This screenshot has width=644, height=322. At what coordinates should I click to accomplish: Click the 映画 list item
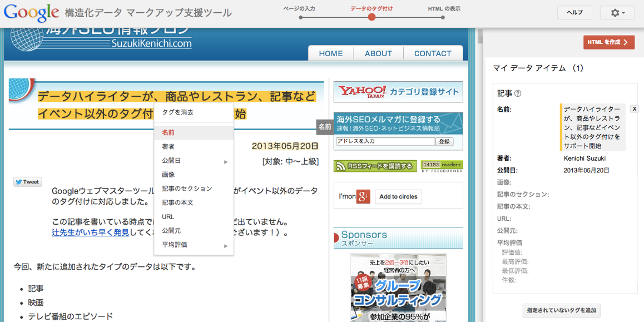click(36, 303)
